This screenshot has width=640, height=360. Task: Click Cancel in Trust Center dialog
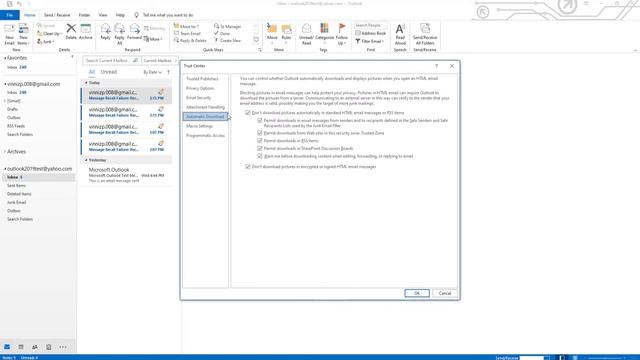click(444, 293)
